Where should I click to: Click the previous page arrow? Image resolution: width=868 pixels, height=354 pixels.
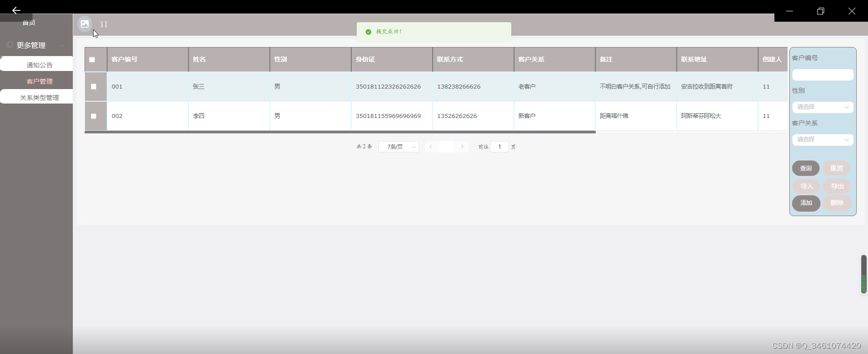point(431,146)
